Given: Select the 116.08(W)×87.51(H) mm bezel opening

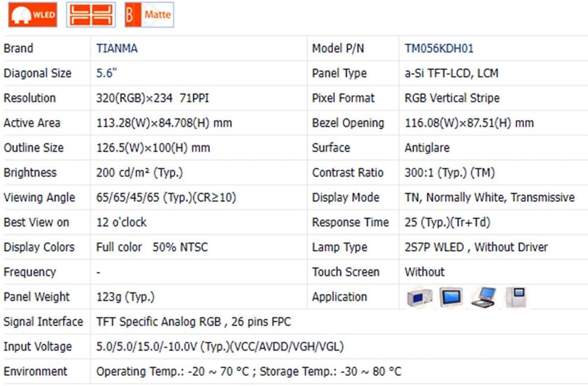Looking at the screenshot, I should (x=469, y=123).
